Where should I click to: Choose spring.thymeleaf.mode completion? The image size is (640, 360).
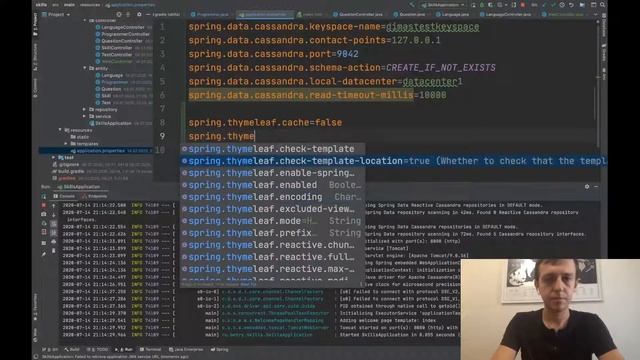(273, 221)
